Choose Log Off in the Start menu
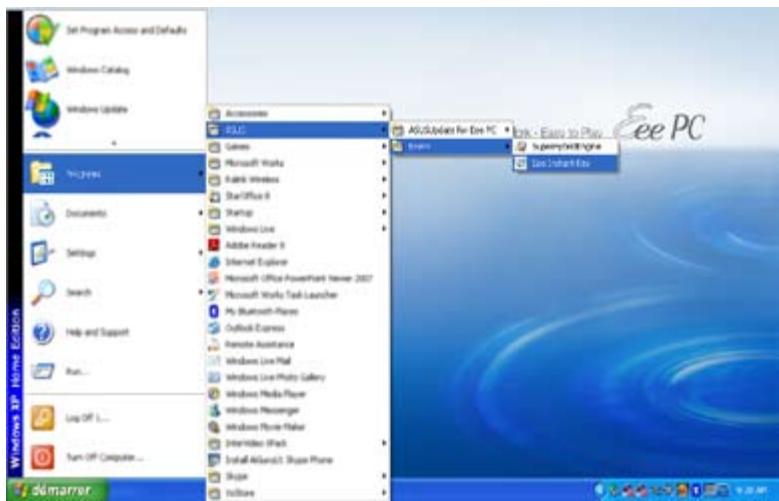779x501 pixels. 115,418
